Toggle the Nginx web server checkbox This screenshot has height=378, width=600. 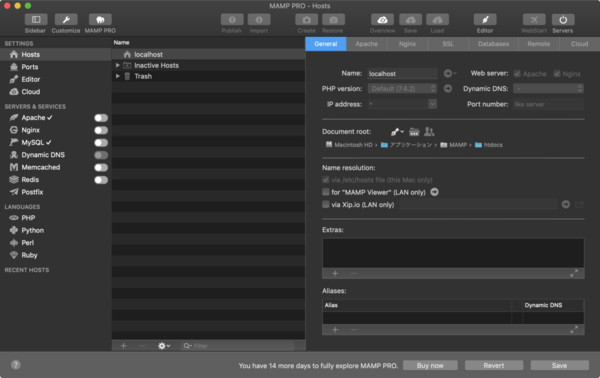point(557,73)
